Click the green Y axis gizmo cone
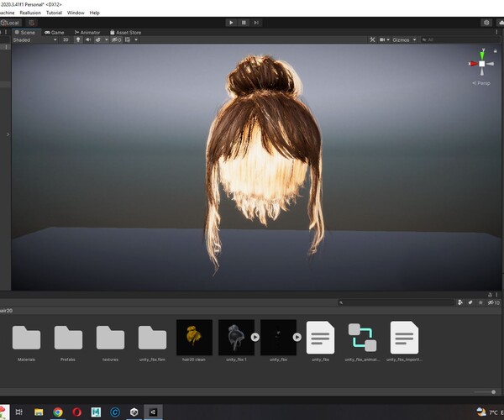The width and height of the screenshot is (504, 420). click(482, 55)
